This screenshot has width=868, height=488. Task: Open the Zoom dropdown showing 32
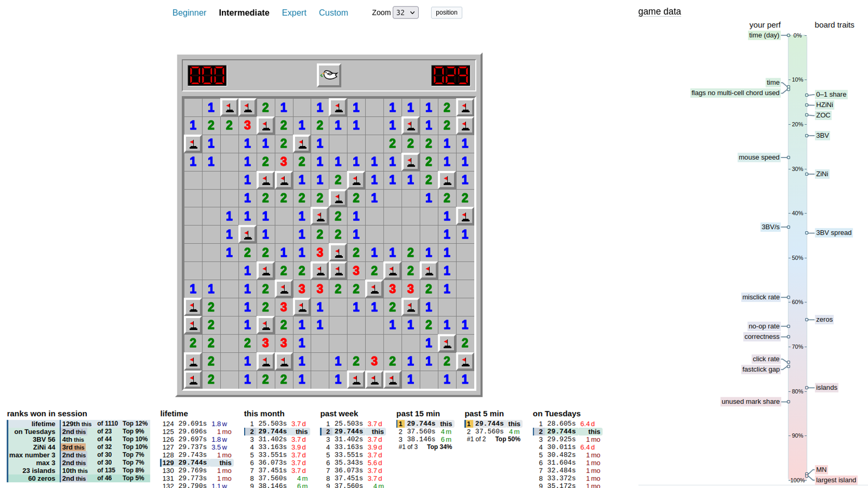(x=406, y=12)
